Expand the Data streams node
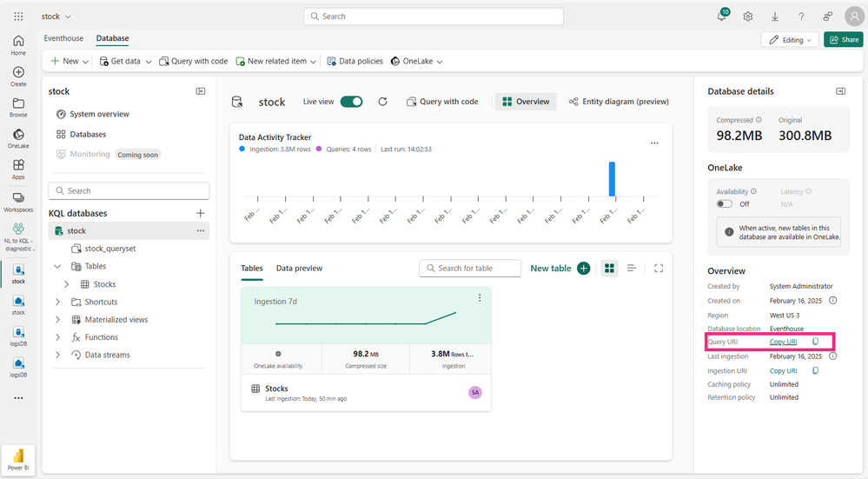This screenshot has width=868, height=479. coord(57,355)
